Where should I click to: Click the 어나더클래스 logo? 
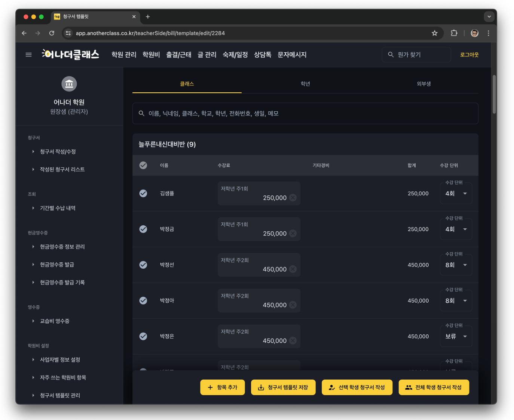coord(70,55)
